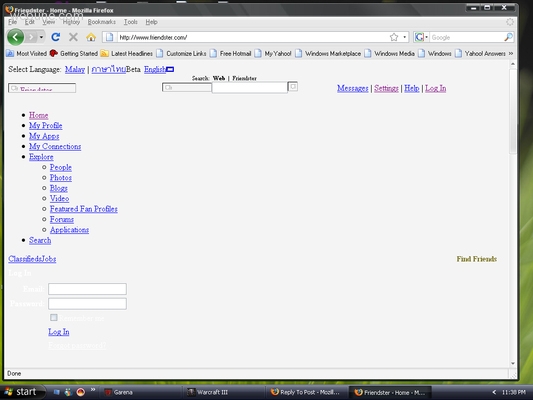Open Photos under Explore
Screen dimensions: 533x400
point(61,178)
